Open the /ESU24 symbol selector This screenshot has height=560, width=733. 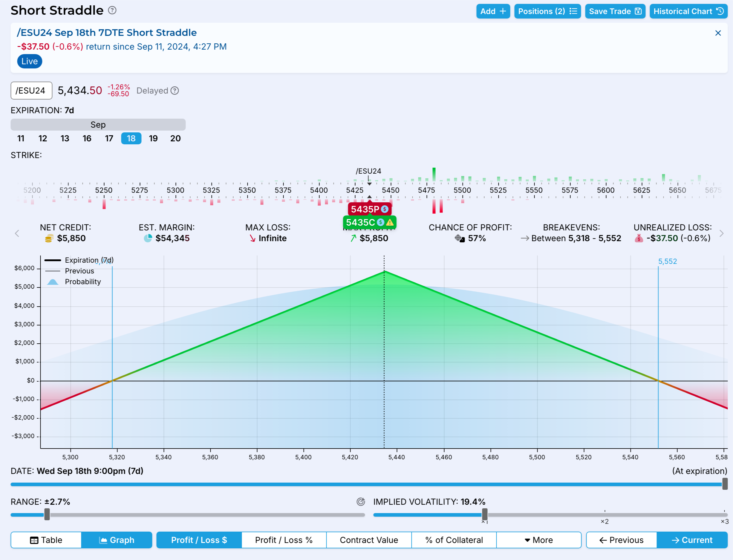click(31, 91)
